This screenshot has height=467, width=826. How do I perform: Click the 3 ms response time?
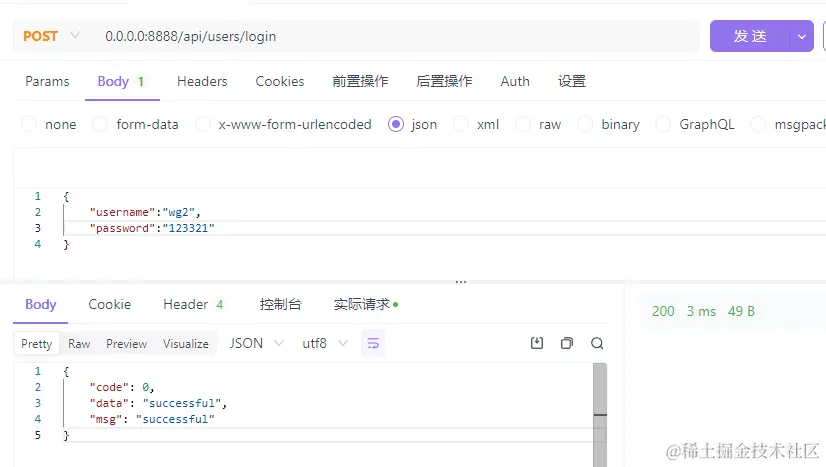point(701,311)
